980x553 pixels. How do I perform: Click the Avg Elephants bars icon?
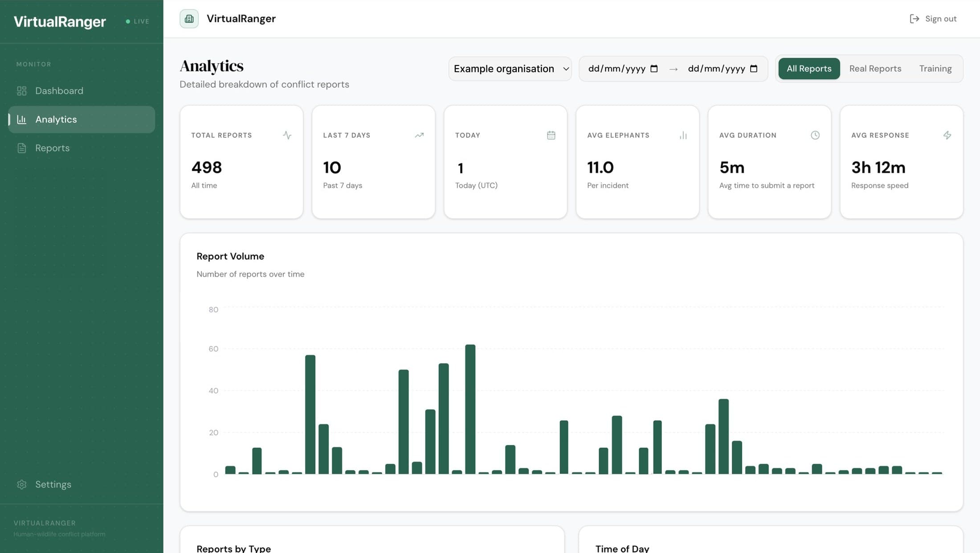(683, 135)
